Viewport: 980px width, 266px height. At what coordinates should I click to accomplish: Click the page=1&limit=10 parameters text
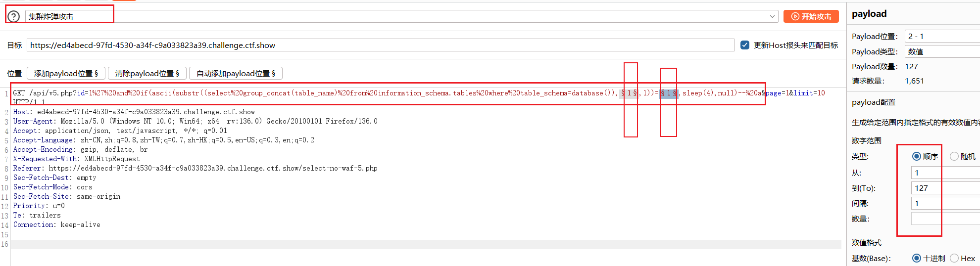click(795, 93)
